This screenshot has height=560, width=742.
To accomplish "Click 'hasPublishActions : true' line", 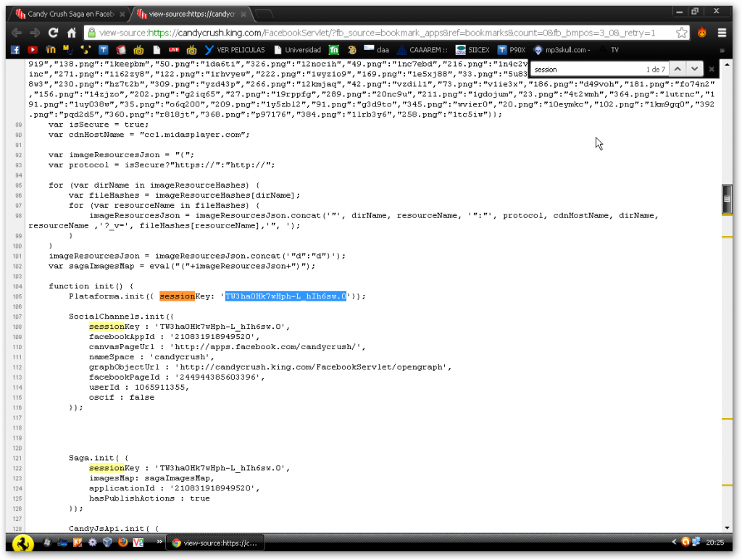I will tap(149, 498).
